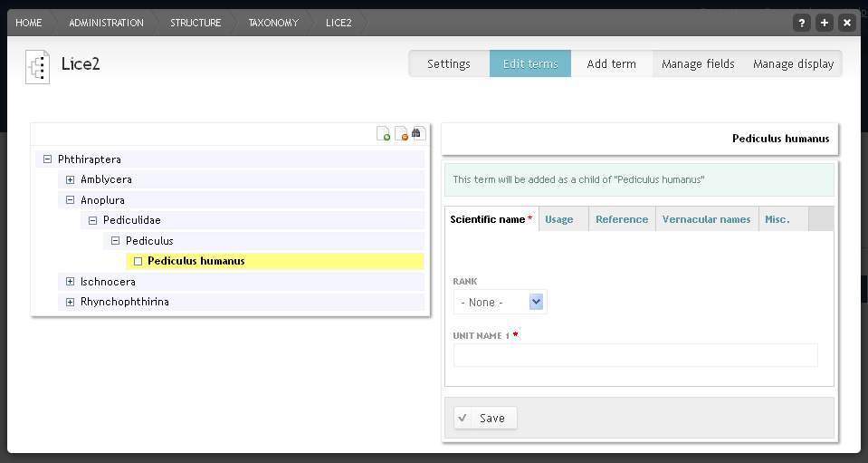Click the Pediculus humanus heading in the right panel
Screen dimensions: 868x463
click(780, 139)
